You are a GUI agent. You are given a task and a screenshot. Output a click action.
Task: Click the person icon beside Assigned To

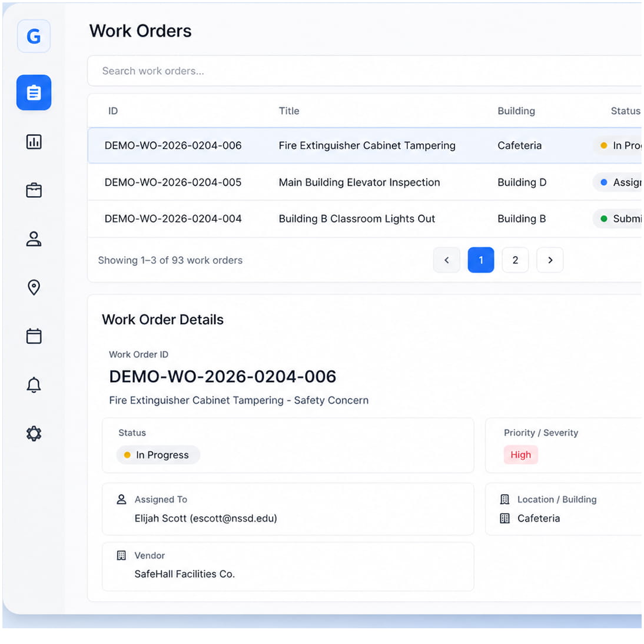[122, 499]
